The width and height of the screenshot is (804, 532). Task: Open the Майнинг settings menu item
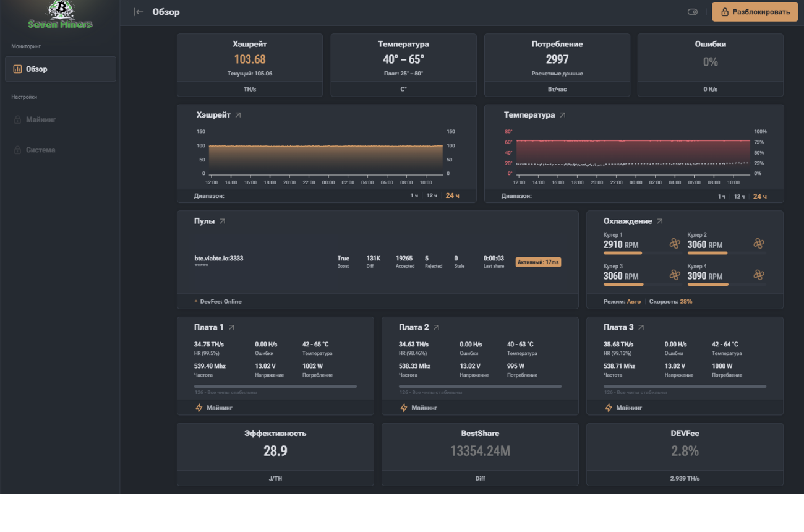pyautogui.click(x=41, y=119)
